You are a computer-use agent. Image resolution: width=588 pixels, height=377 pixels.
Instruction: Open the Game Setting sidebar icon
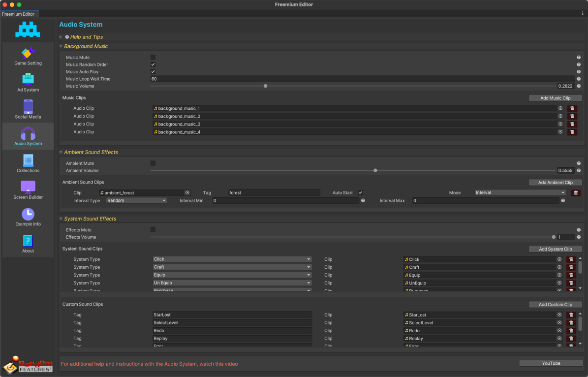pyautogui.click(x=28, y=53)
